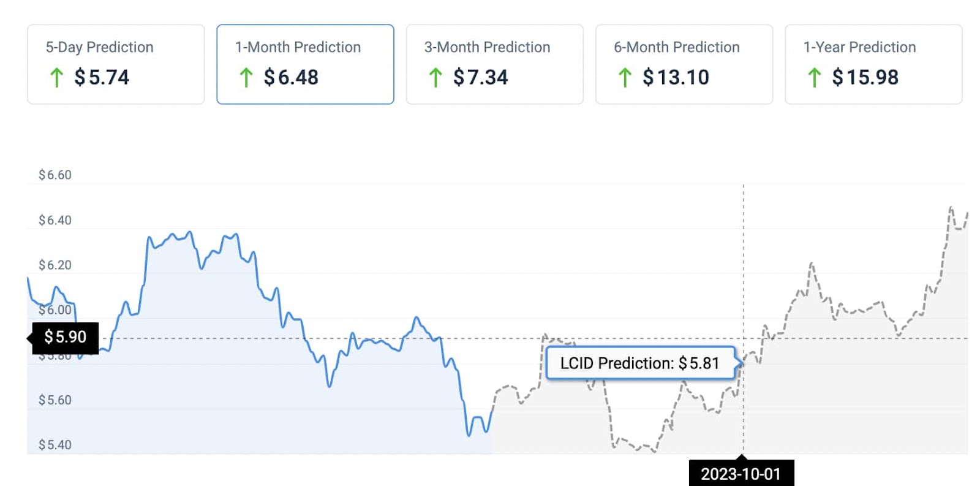Viewport: 980px width, 486px height.
Task: Click green up arrow beside $6.48
Action: tap(246, 78)
